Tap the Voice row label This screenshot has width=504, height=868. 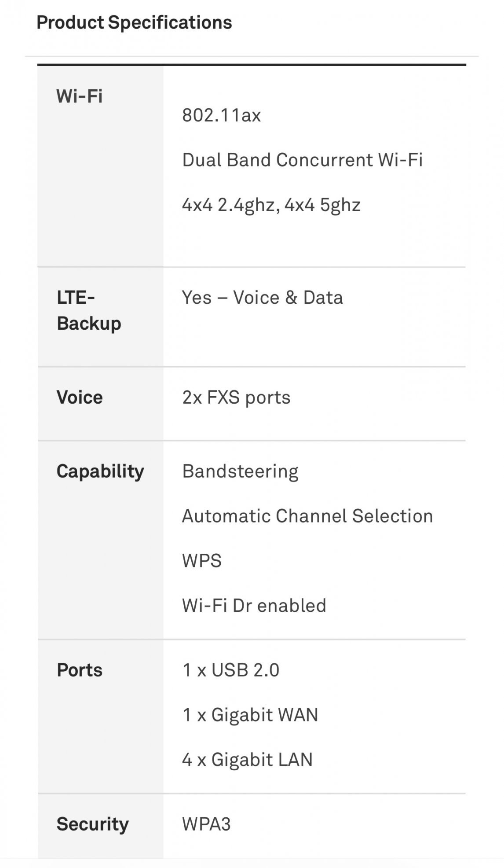80,397
